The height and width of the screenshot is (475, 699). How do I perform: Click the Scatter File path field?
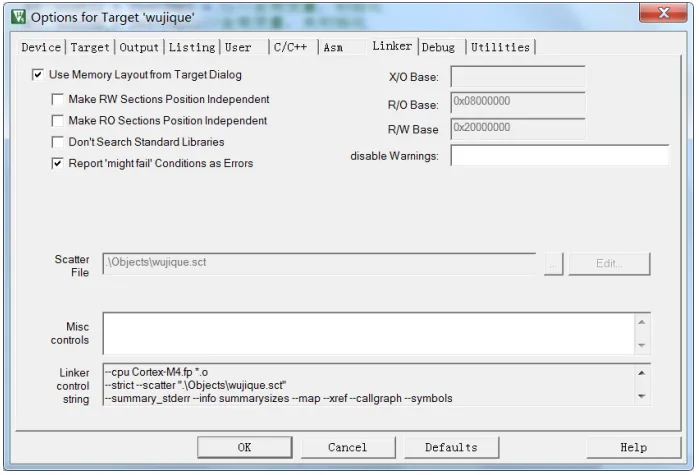[x=319, y=263]
